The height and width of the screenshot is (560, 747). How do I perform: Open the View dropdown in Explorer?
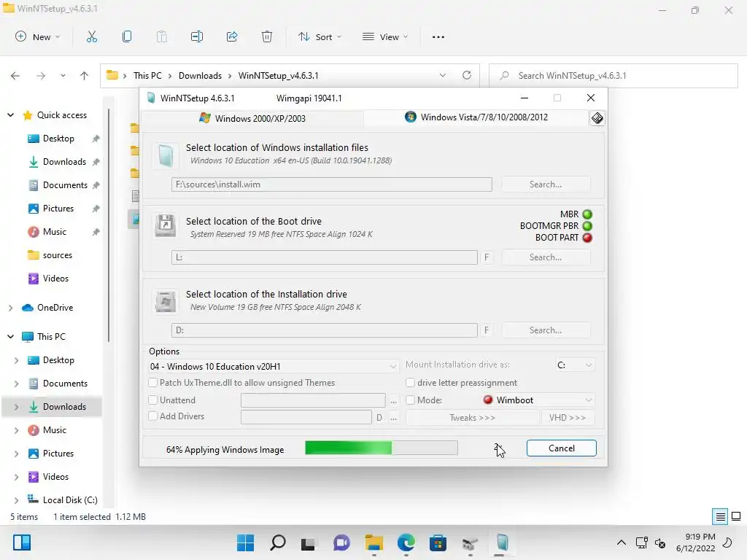coord(385,36)
